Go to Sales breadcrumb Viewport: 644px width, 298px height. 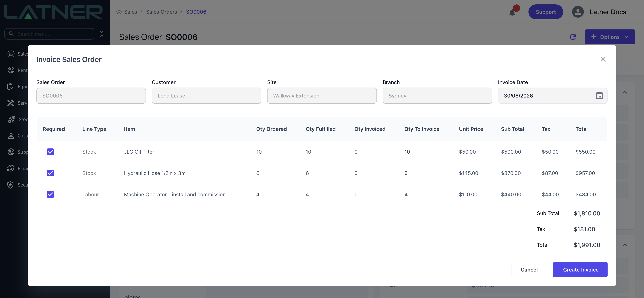130,12
